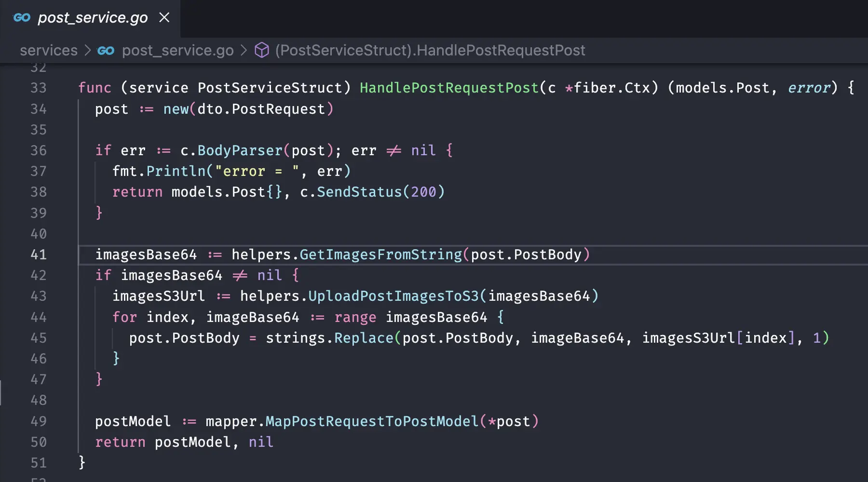Select the post_service.go editor tab
Screen dimensions: 868x482
pos(90,18)
